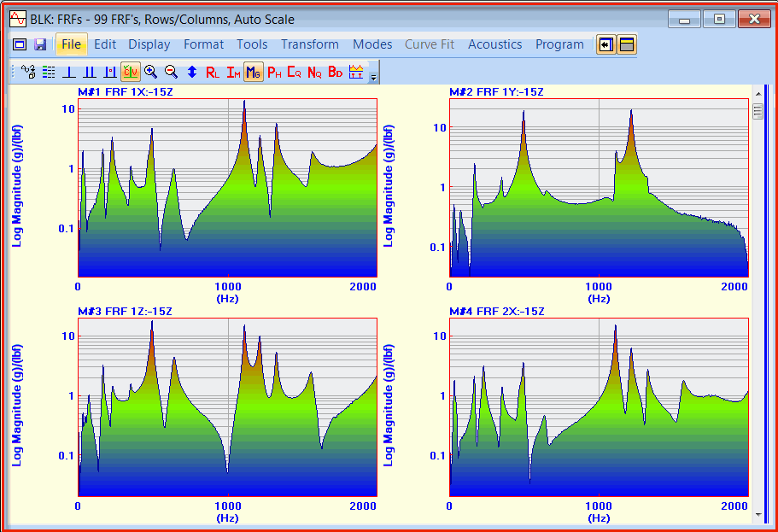This screenshot has width=778, height=532.
Task: Click the red NQ toolbar button
Action: coord(314,73)
